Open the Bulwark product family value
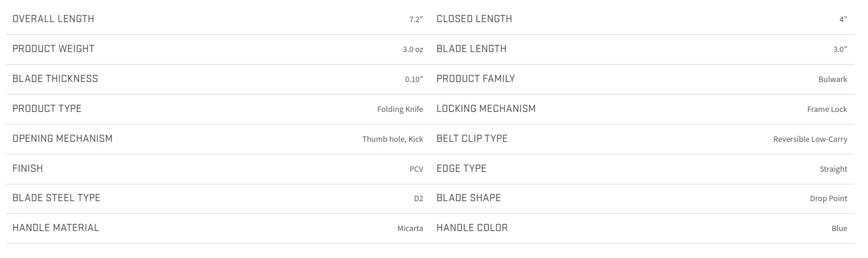The image size is (868, 258). click(833, 80)
